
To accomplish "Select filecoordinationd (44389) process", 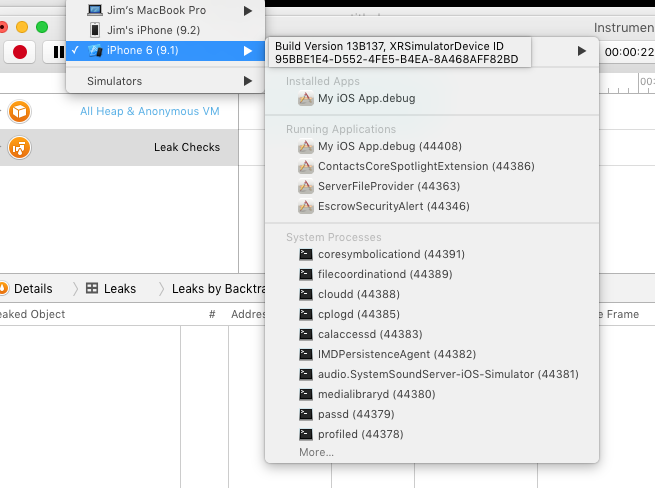I will click(x=432, y=274).
